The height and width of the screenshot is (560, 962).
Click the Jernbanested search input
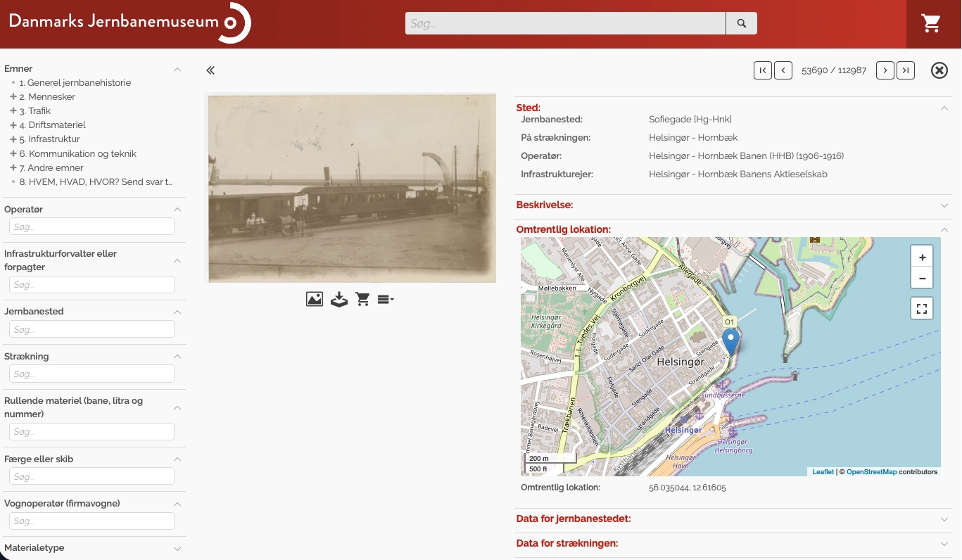(91, 329)
